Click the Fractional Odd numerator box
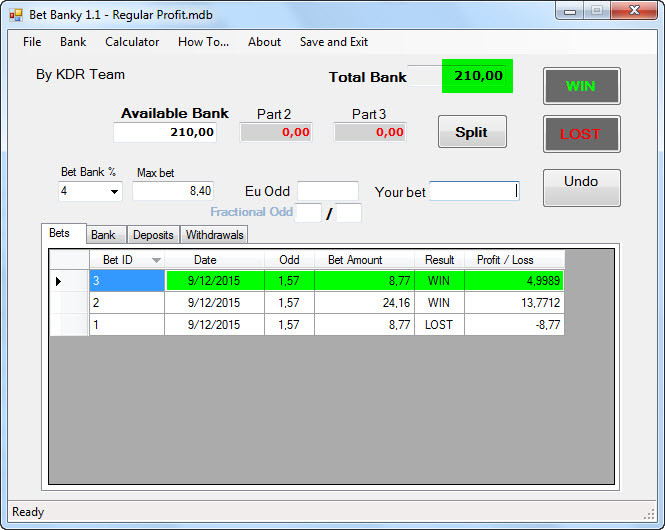 [x=308, y=212]
